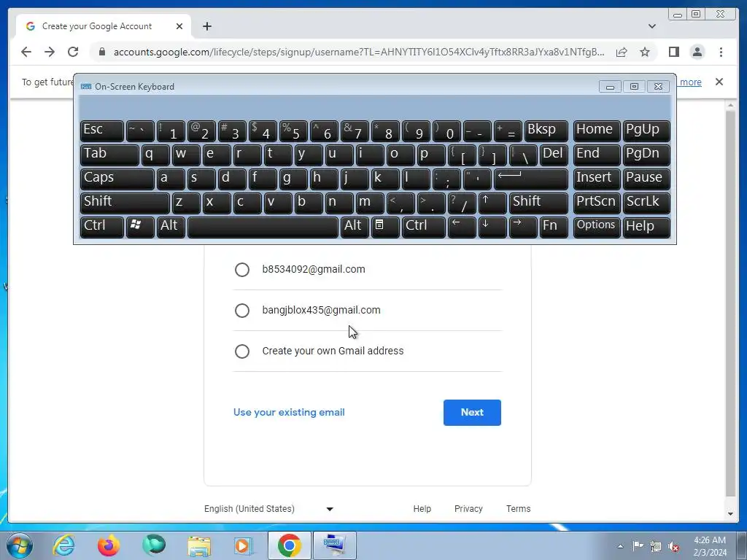Image resolution: width=747 pixels, height=560 pixels.
Task: Tap the Tab key on On-Screen Keyboard
Action: click(x=109, y=155)
